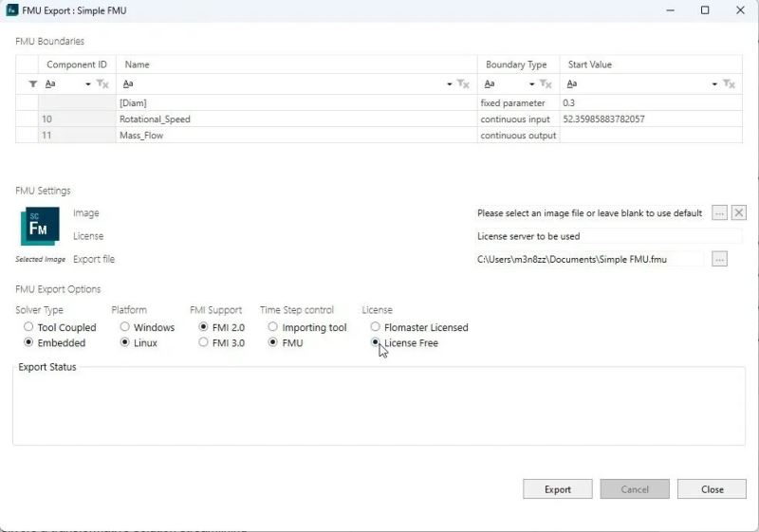Clear the Component ID column filter

[x=103, y=84]
